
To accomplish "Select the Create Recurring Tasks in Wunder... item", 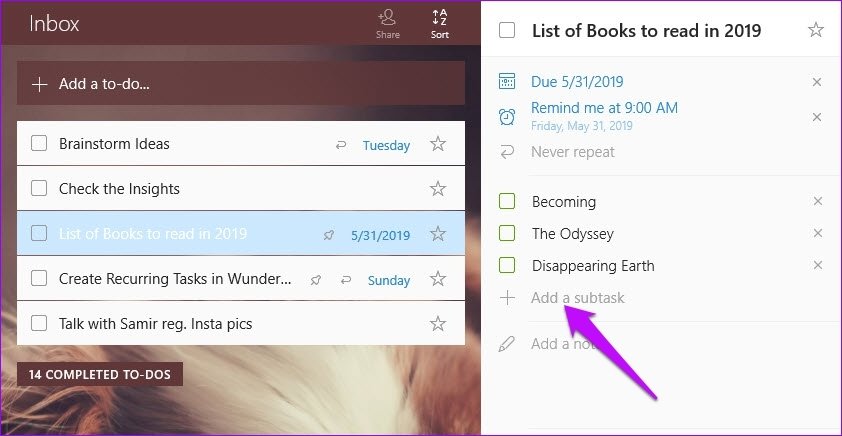I will pyautogui.click(x=241, y=279).
